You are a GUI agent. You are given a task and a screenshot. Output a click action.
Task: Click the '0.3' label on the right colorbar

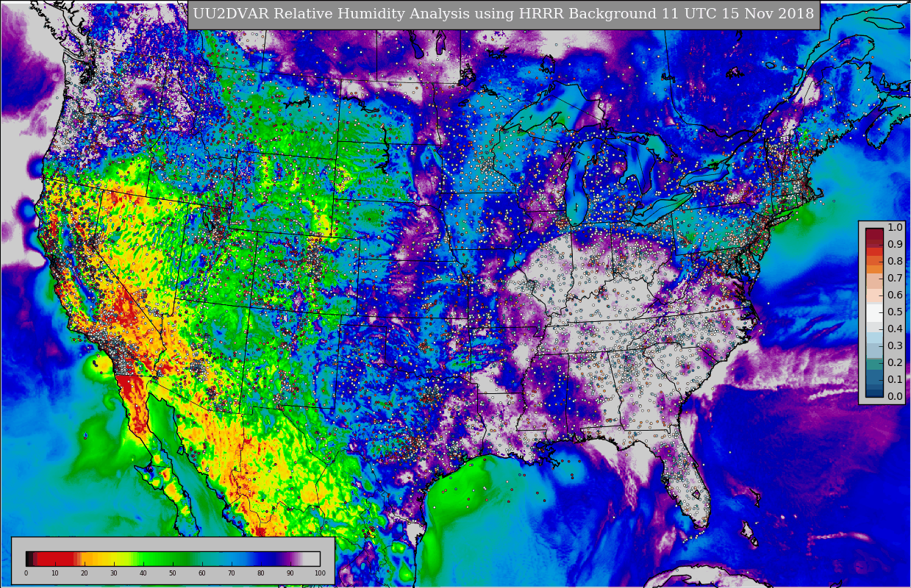[895, 345]
